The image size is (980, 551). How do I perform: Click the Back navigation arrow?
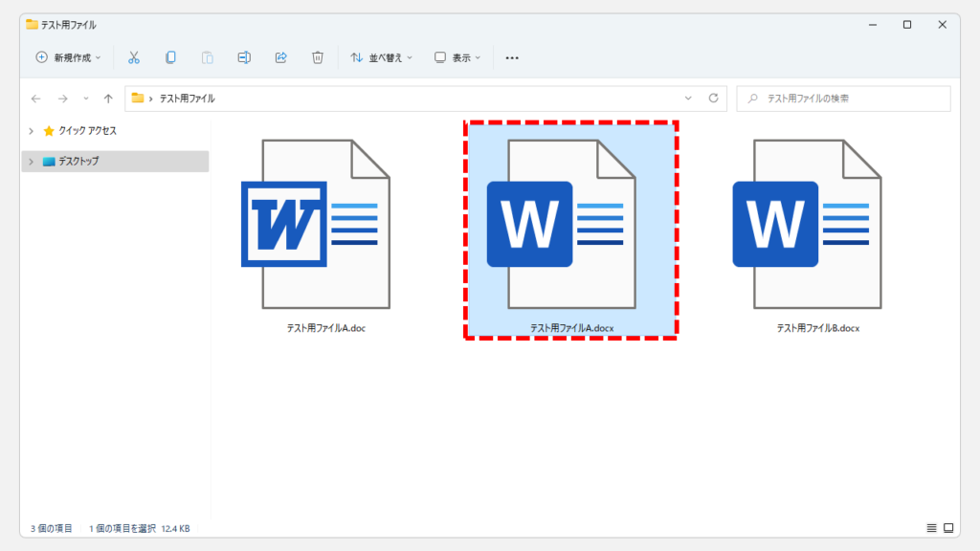pyautogui.click(x=36, y=99)
